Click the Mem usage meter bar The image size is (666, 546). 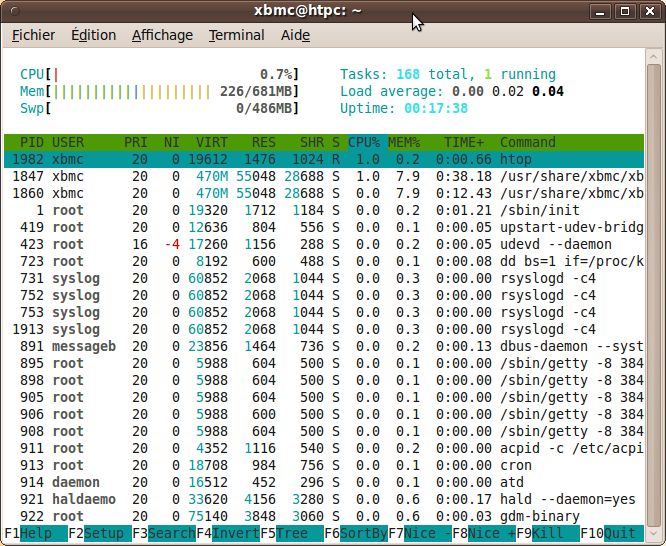(159, 91)
